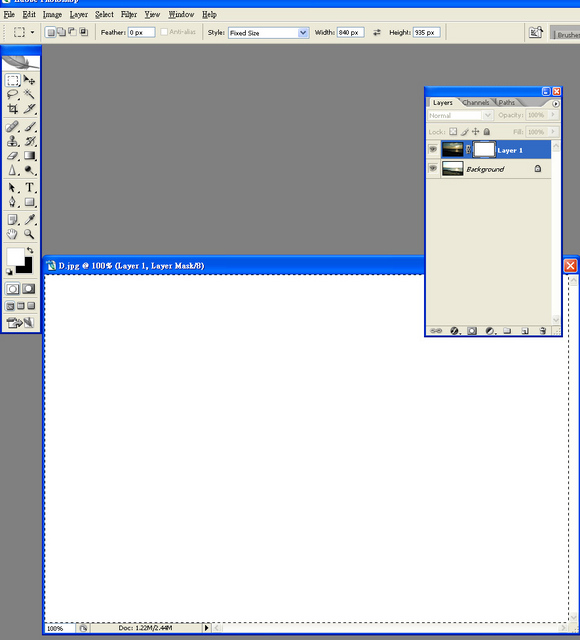Select the Path Selection tool

coord(13,187)
